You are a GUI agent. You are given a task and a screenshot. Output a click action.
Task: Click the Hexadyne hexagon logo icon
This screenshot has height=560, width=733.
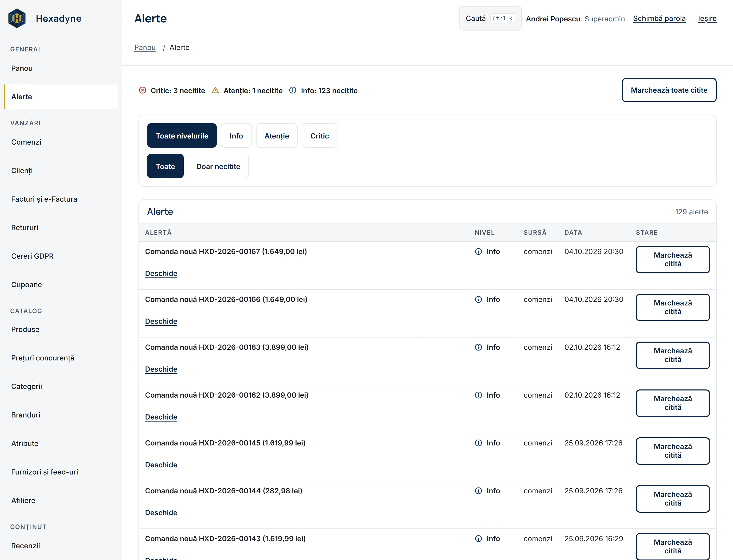[17, 18]
